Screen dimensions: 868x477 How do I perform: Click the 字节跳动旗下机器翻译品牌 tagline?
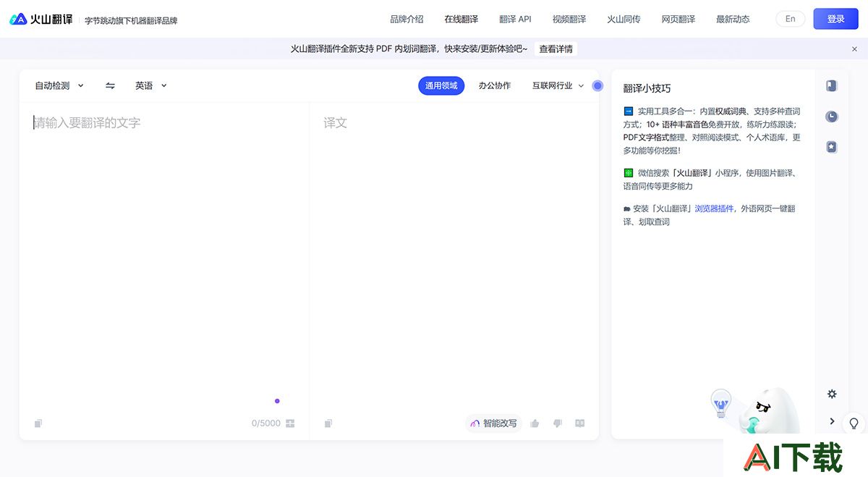coord(131,20)
